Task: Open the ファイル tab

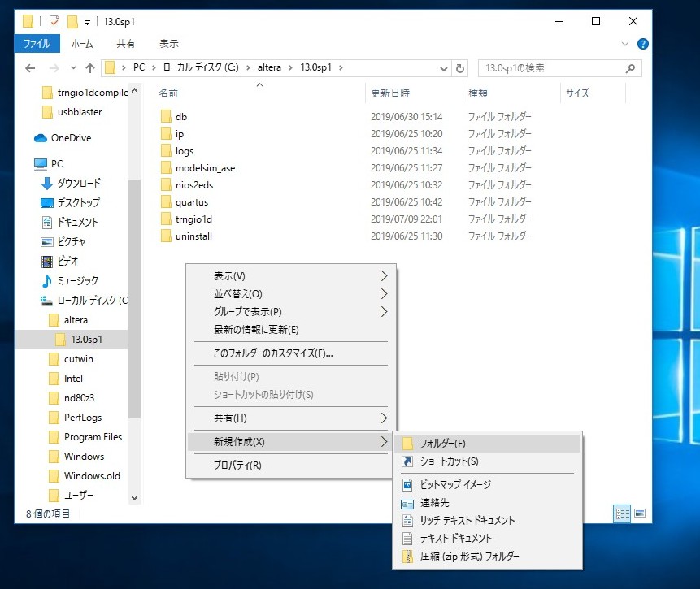Action: [x=37, y=44]
